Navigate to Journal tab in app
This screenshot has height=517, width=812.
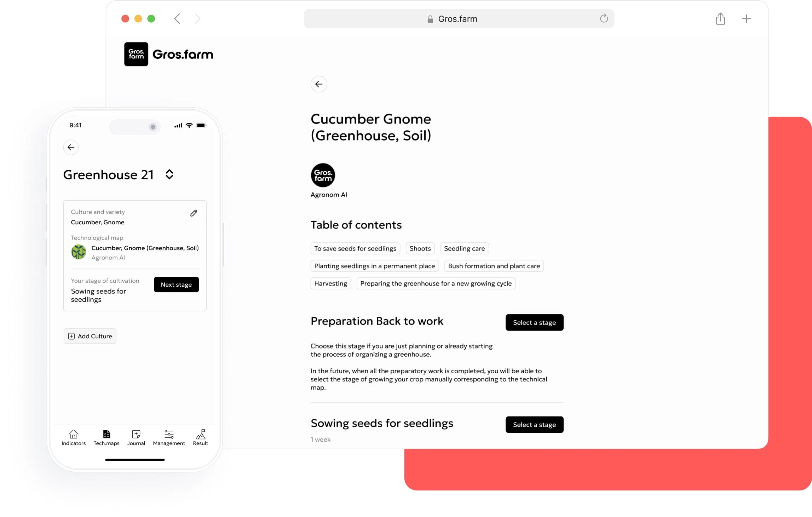coord(136,437)
